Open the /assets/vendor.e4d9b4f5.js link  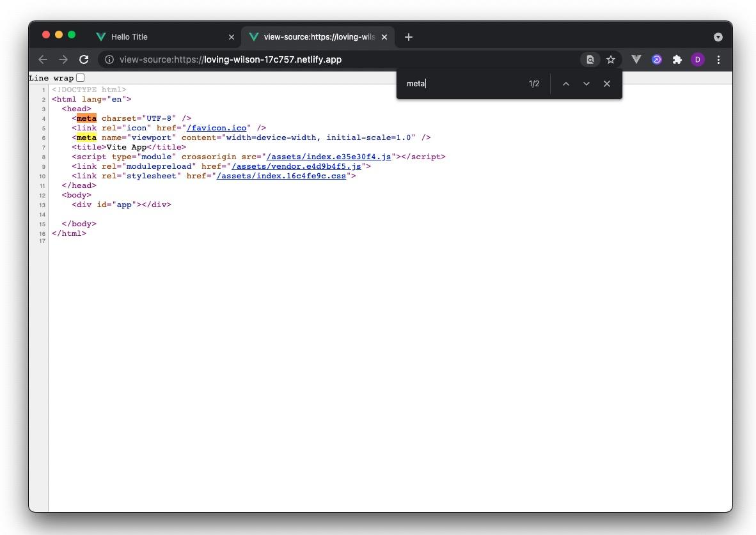[x=296, y=166]
